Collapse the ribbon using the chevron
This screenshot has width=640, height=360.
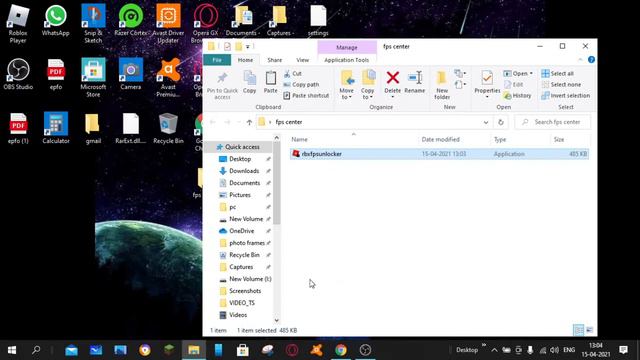pos(580,60)
